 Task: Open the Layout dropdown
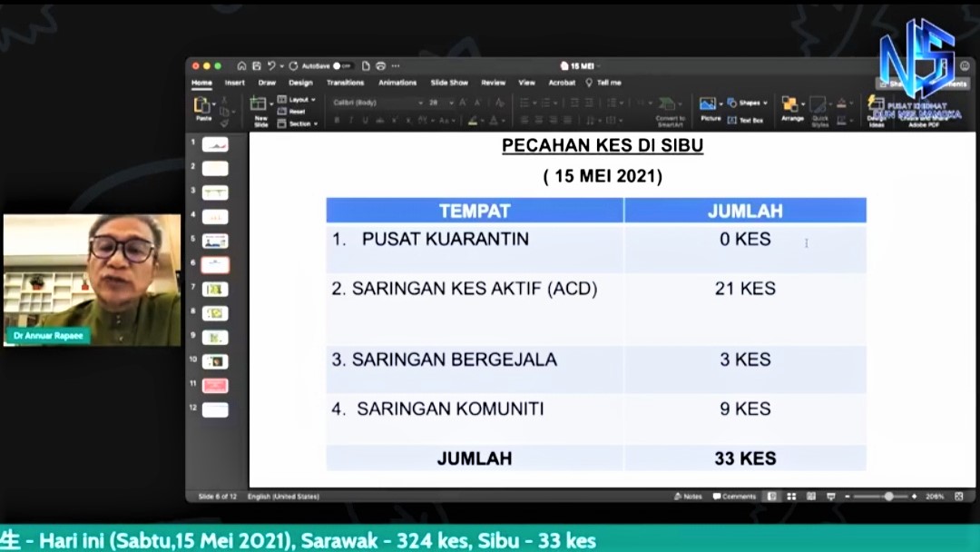tap(300, 100)
